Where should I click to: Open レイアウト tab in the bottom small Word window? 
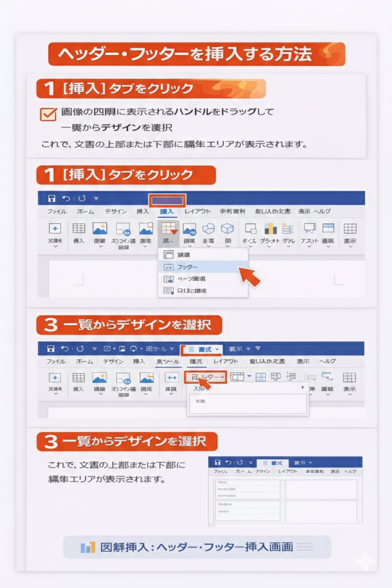point(288,472)
